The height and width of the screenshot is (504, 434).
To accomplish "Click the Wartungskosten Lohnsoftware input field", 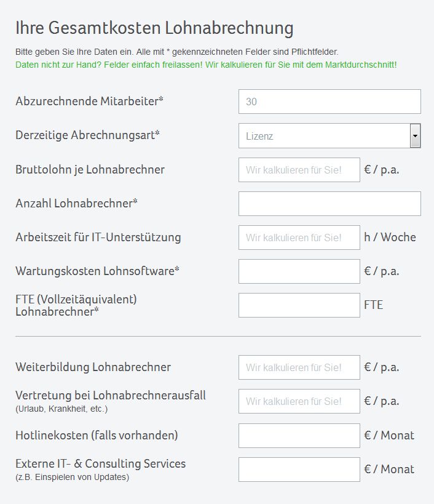I will [299, 271].
